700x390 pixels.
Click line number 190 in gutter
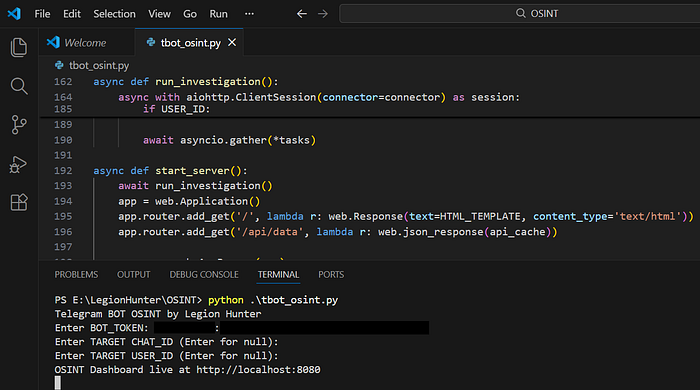pyautogui.click(x=63, y=140)
